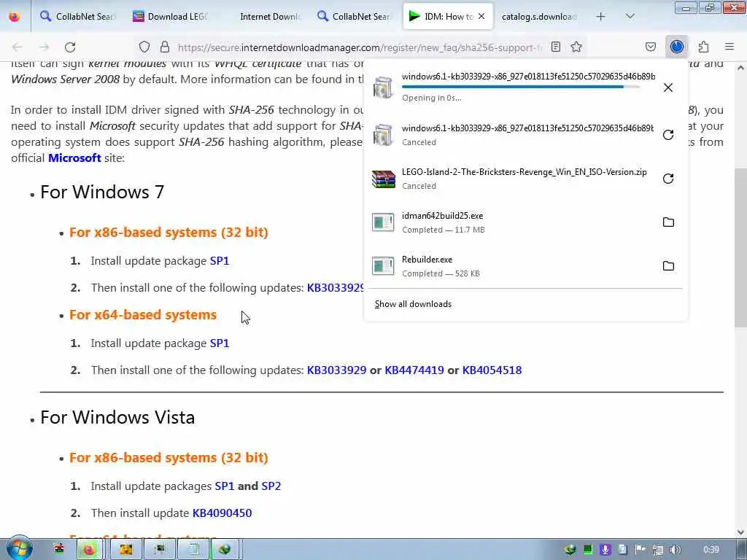This screenshot has height=560, width=747.
Task: Click the address bar URL
Action: click(x=360, y=47)
